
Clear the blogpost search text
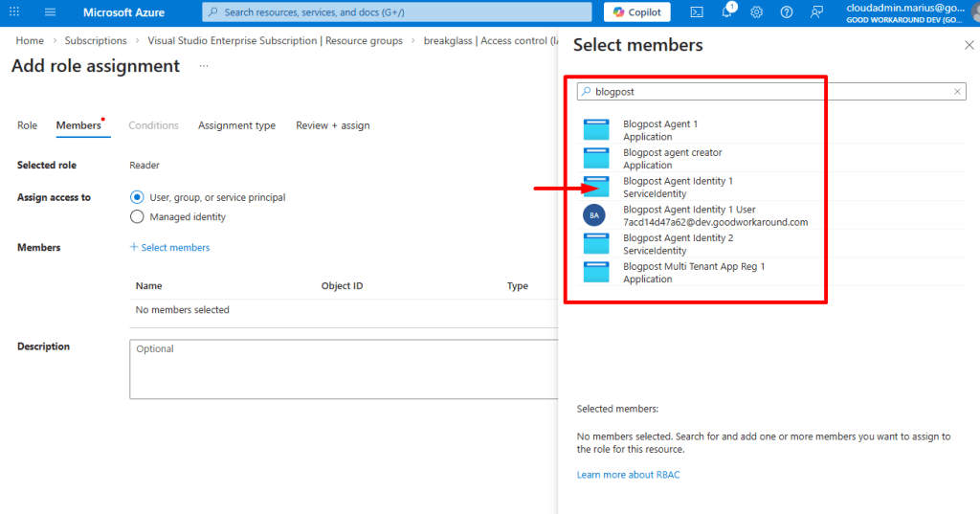pyautogui.click(x=957, y=92)
